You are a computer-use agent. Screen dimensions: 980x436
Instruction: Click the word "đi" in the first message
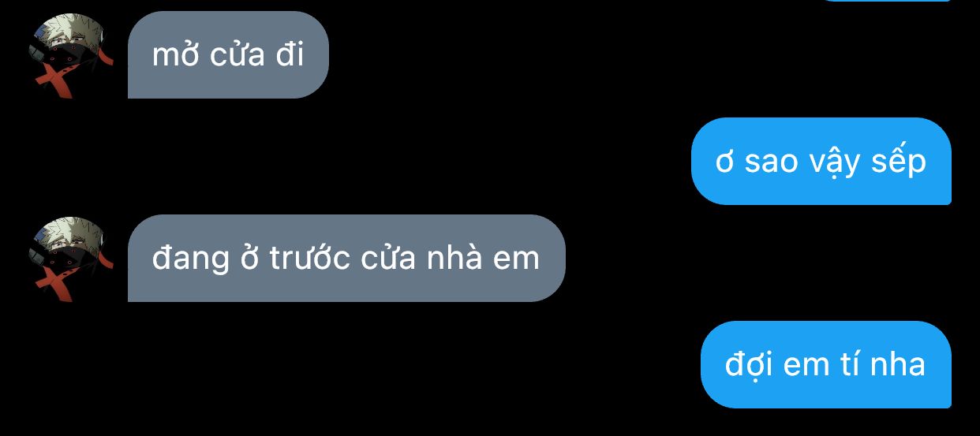[x=290, y=55]
